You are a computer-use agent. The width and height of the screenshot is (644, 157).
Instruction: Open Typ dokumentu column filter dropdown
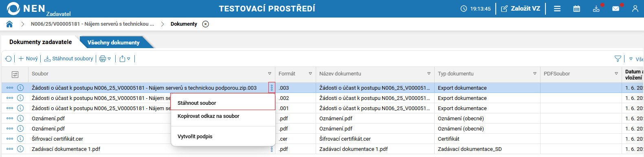[535, 74]
